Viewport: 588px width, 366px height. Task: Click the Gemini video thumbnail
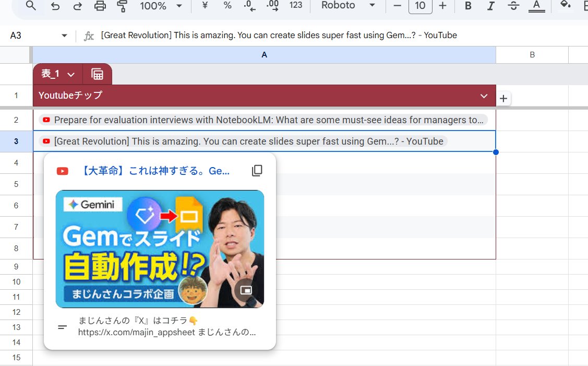tap(160, 249)
